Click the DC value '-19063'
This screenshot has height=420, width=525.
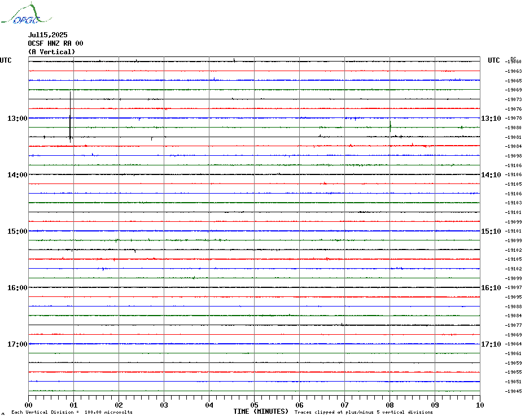[x=513, y=71]
